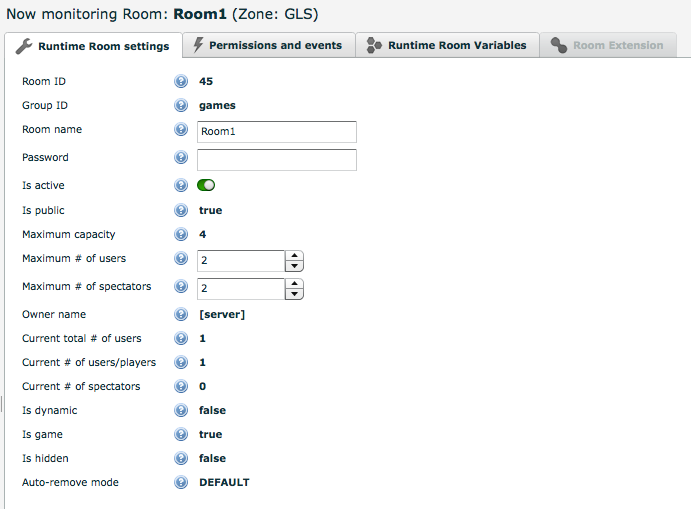
Task: Decrease Maximum # of users value
Action: coord(294,267)
